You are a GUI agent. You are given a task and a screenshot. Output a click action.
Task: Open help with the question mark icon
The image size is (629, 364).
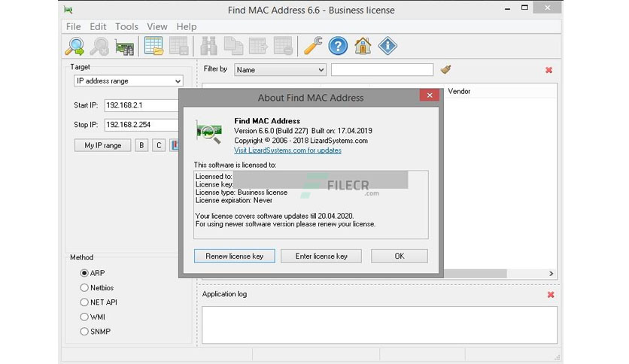coord(338,46)
